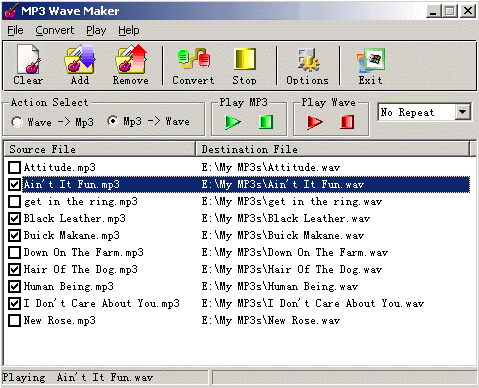Open the Play menu
Image resolution: width=479 pixels, height=388 pixels.
(96, 30)
